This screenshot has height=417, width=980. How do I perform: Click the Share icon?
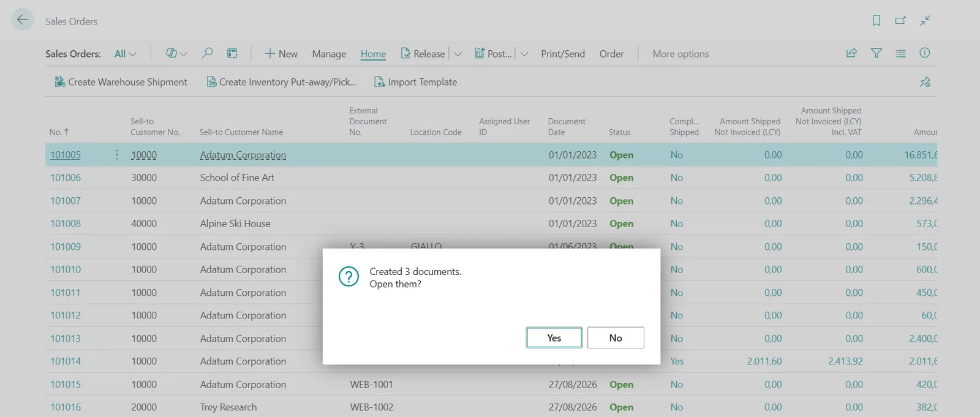851,53
